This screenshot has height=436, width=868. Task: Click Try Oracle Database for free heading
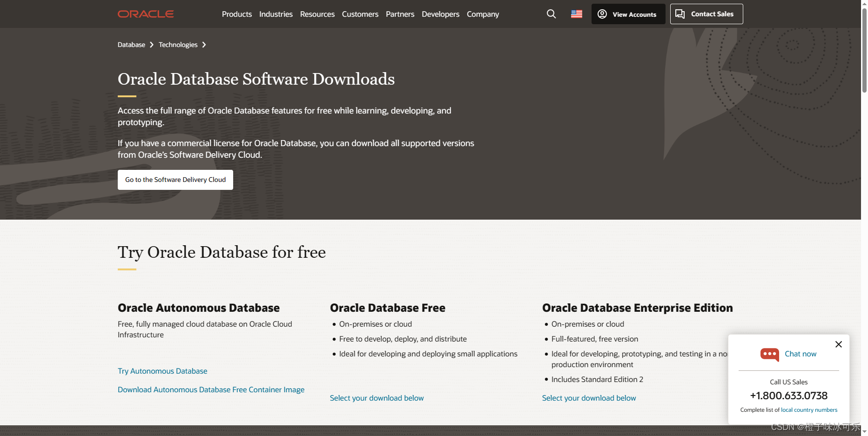point(222,252)
